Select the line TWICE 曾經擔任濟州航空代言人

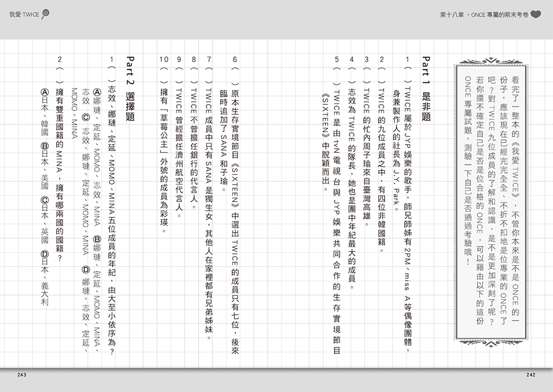coord(179,152)
